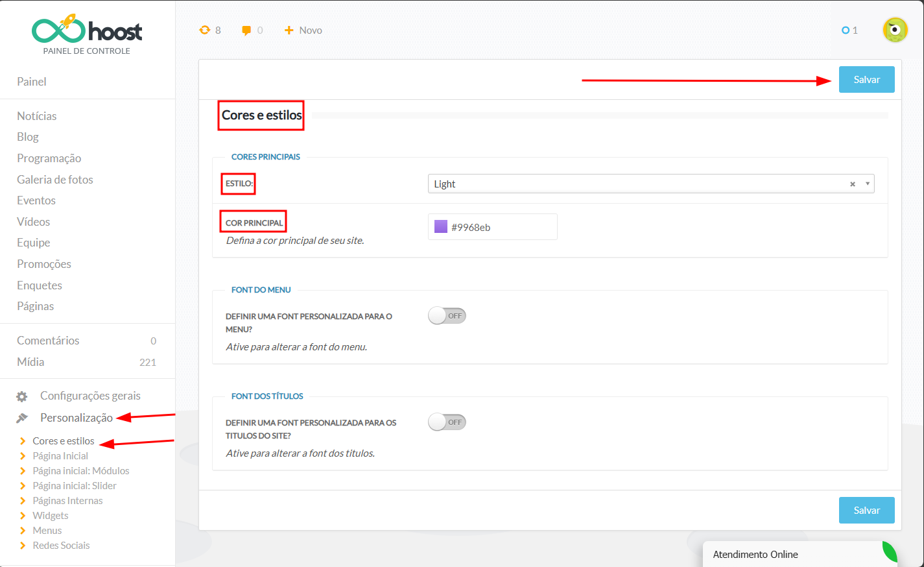Enable custom menu font toggle
Screen dimensions: 924x567
(x=447, y=316)
